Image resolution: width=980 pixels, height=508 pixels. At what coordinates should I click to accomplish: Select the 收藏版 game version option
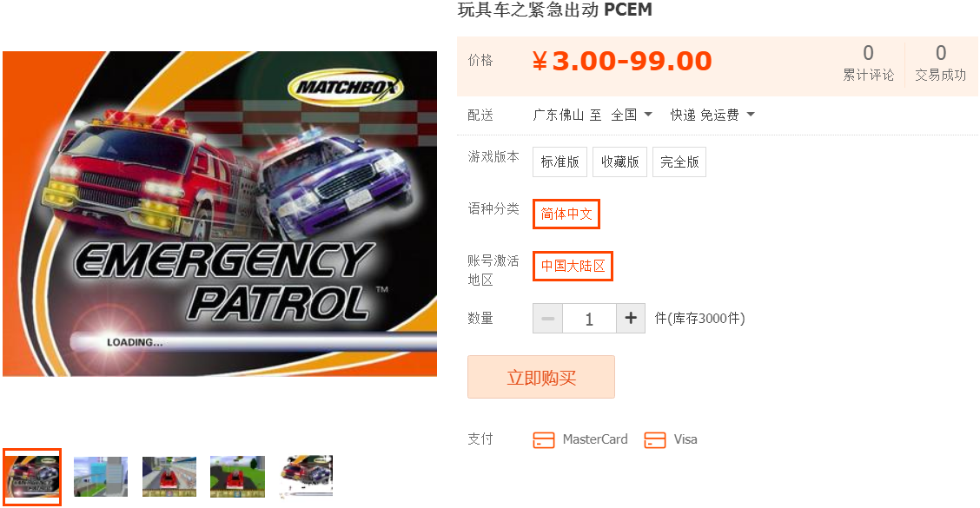click(x=620, y=162)
